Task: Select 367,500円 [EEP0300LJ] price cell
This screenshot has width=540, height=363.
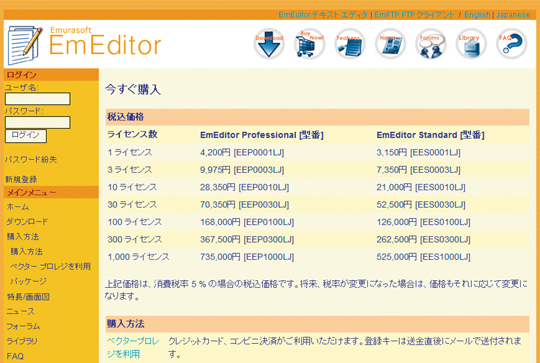Action: coord(247,239)
